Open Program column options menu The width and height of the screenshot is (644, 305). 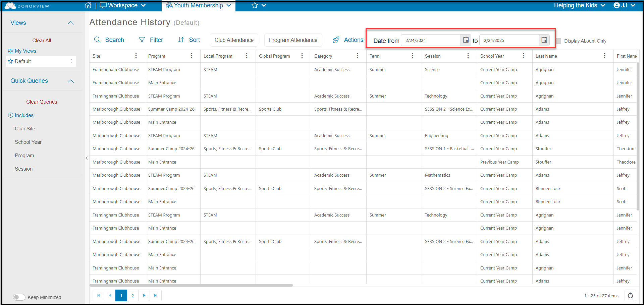click(x=191, y=56)
